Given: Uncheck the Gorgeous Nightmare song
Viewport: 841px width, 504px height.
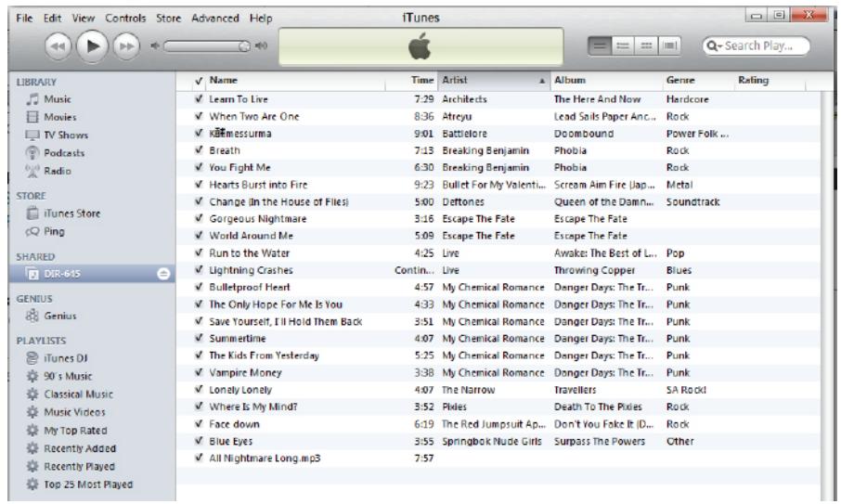Looking at the screenshot, I should (x=199, y=219).
